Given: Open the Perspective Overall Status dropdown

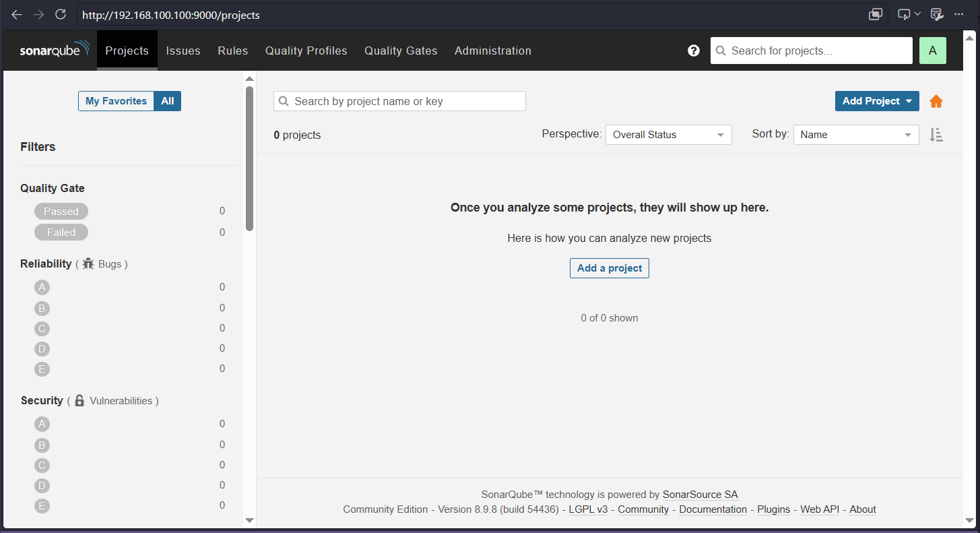Looking at the screenshot, I should coord(669,135).
